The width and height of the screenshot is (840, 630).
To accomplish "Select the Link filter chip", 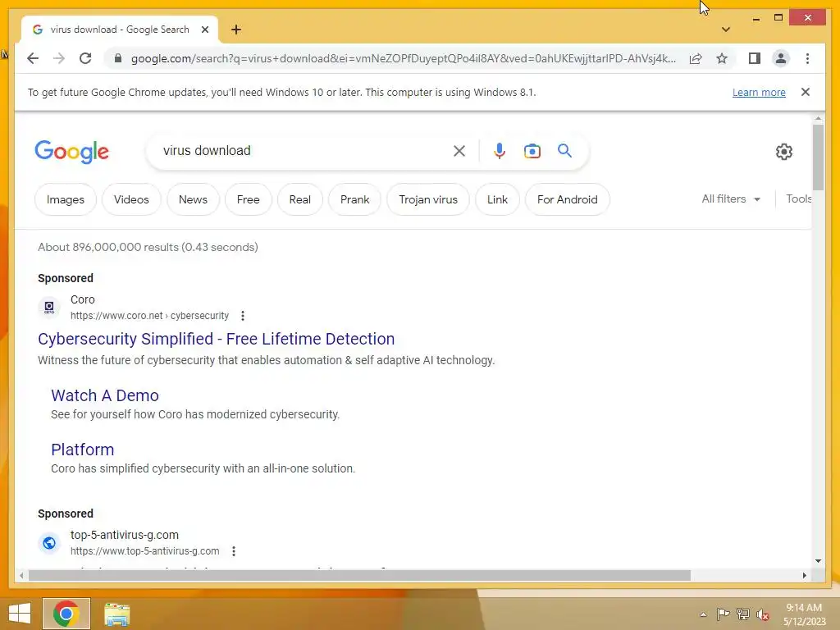I will [x=497, y=199].
